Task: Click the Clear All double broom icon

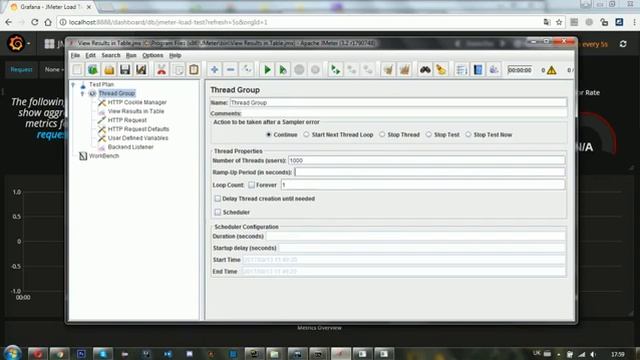Action: (404, 70)
